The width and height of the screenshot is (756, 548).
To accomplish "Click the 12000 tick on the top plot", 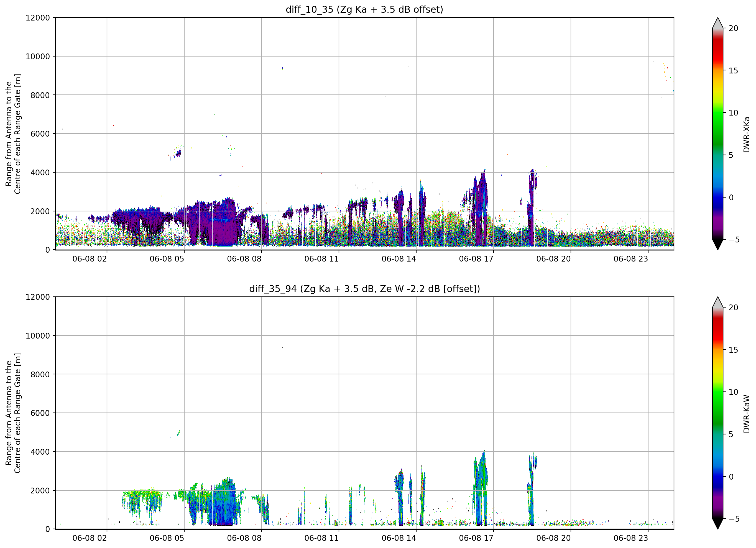I will pyautogui.click(x=38, y=18).
